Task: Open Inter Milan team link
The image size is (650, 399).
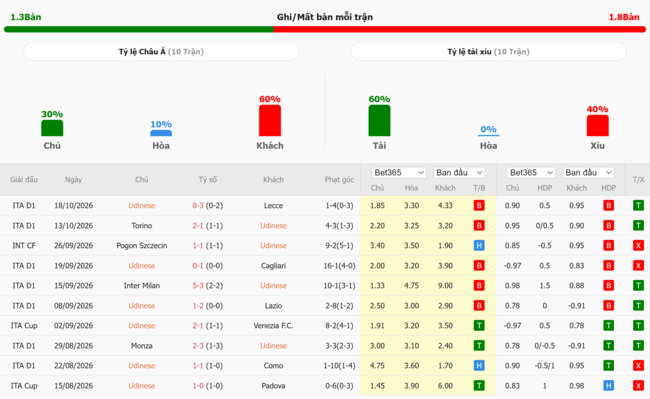Action: pyautogui.click(x=142, y=285)
